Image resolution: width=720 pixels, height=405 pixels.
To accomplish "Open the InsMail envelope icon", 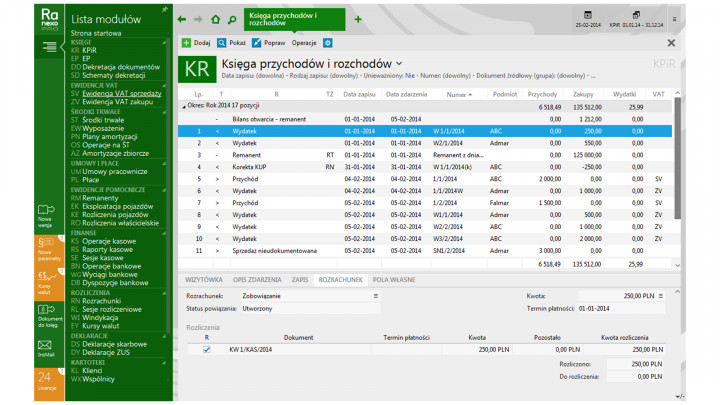I will point(46,343).
